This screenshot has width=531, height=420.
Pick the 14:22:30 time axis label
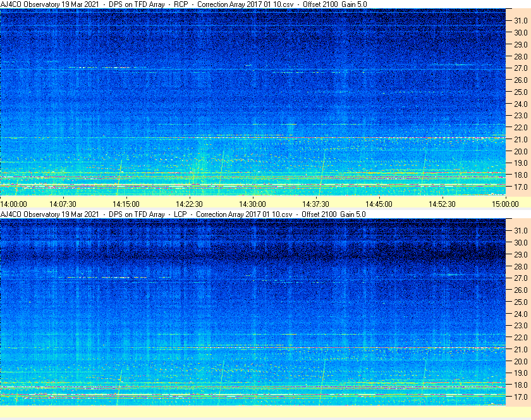pyautogui.click(x=190, y=204)
